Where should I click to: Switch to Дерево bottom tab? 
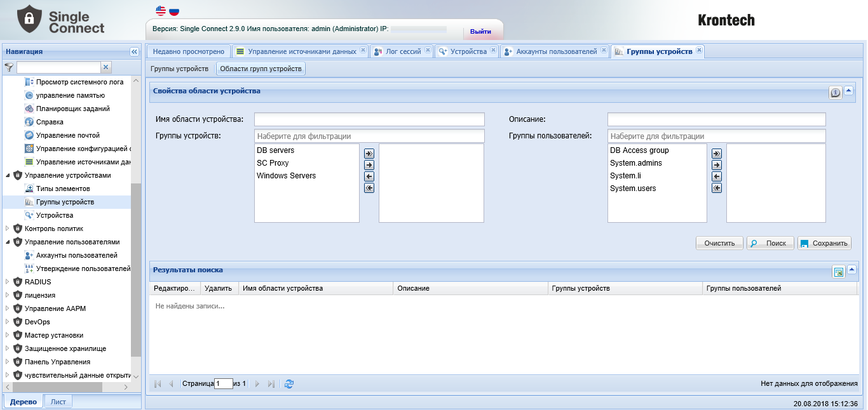pos(24,402)
